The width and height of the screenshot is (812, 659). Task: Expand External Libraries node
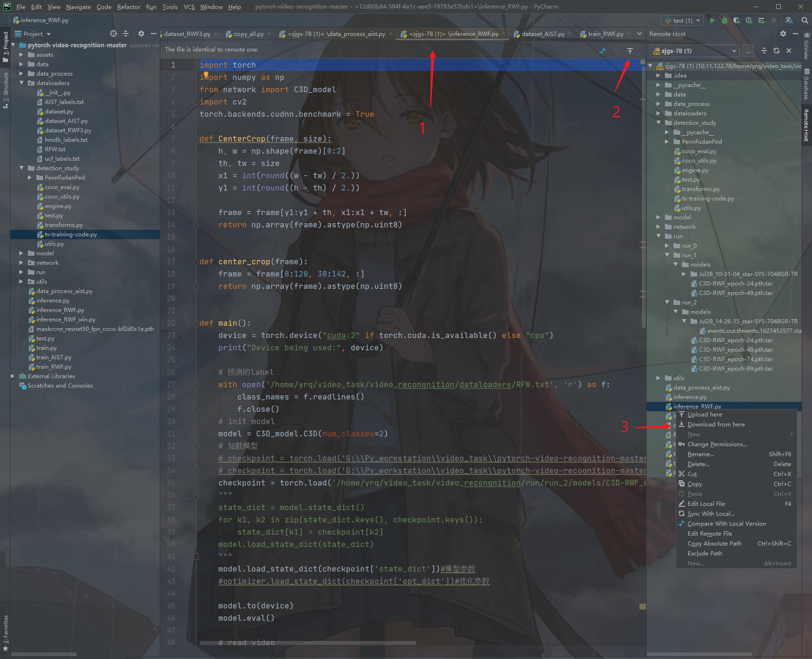click(x=12, y=376)
